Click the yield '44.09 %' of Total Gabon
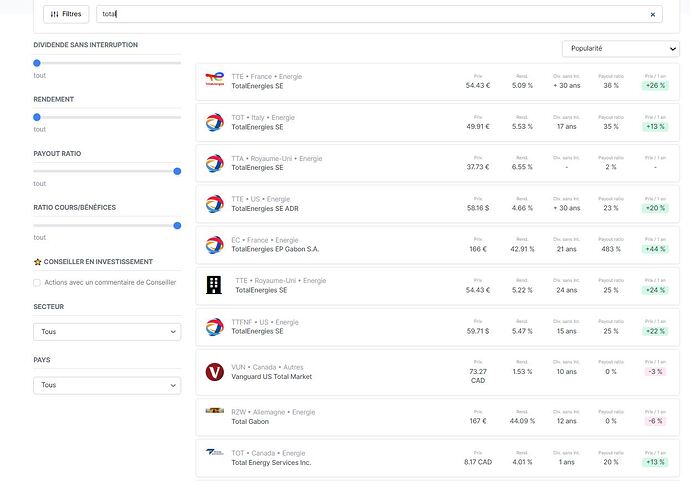The image size is (690, 481). [522, 421]
